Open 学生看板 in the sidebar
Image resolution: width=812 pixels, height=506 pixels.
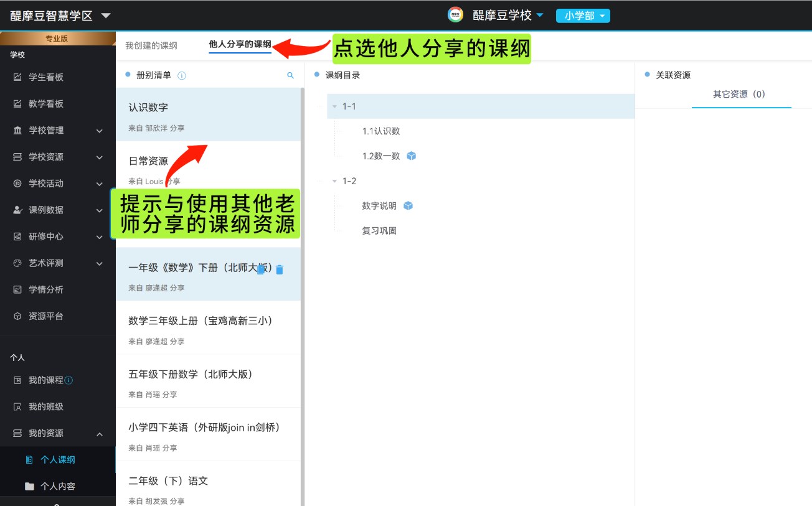(x=46, y=77)
